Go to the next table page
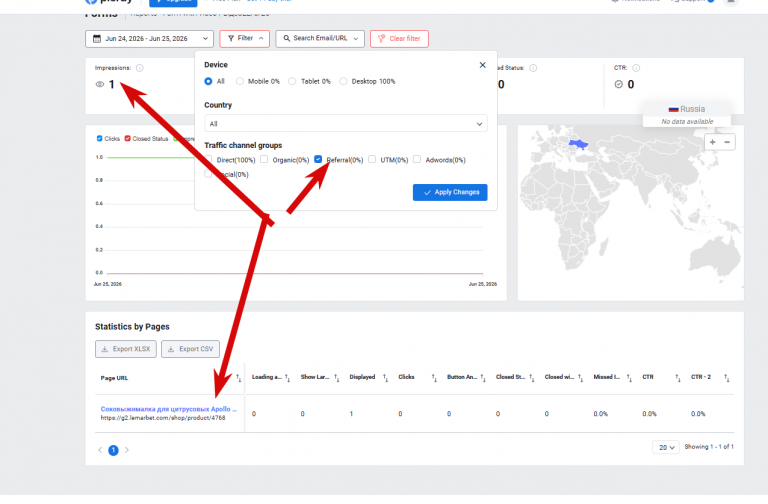 click(126, 450)
